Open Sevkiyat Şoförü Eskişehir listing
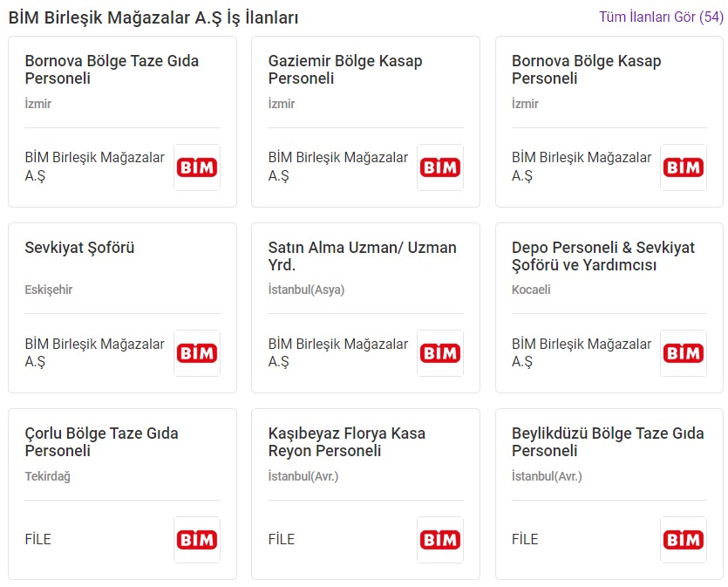Screen dimensions: 728x587 (x=79, y=248)
